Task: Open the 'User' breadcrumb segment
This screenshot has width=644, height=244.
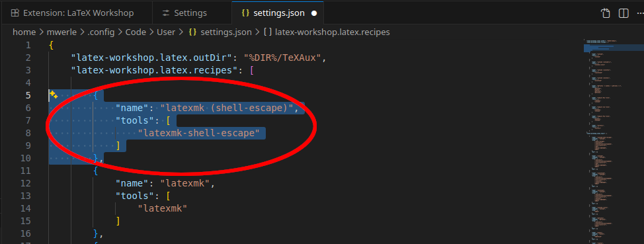Action: point(166,32)
